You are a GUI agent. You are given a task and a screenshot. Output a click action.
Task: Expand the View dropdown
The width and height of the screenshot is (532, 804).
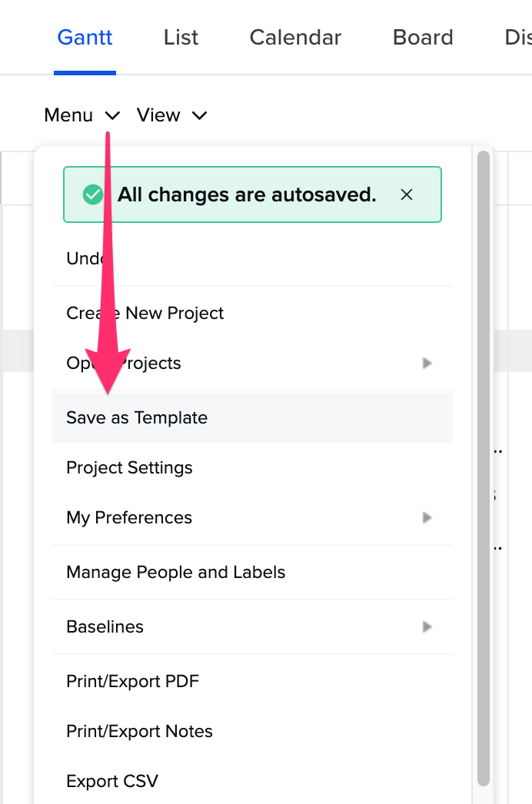171,115
